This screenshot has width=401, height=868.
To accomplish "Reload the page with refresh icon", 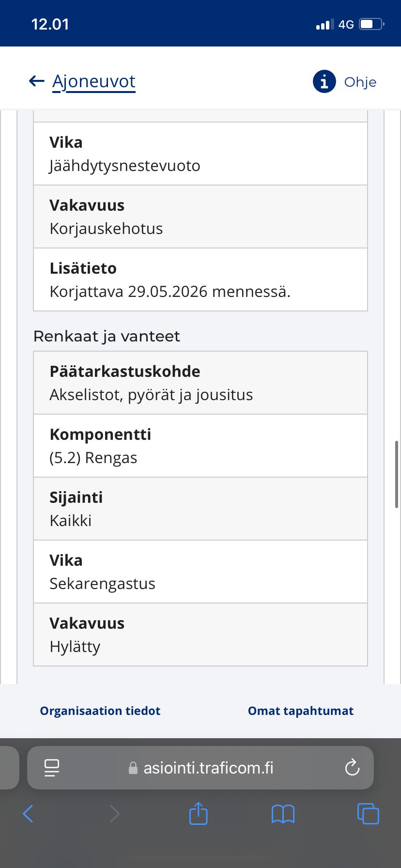I will coord(352,767).
